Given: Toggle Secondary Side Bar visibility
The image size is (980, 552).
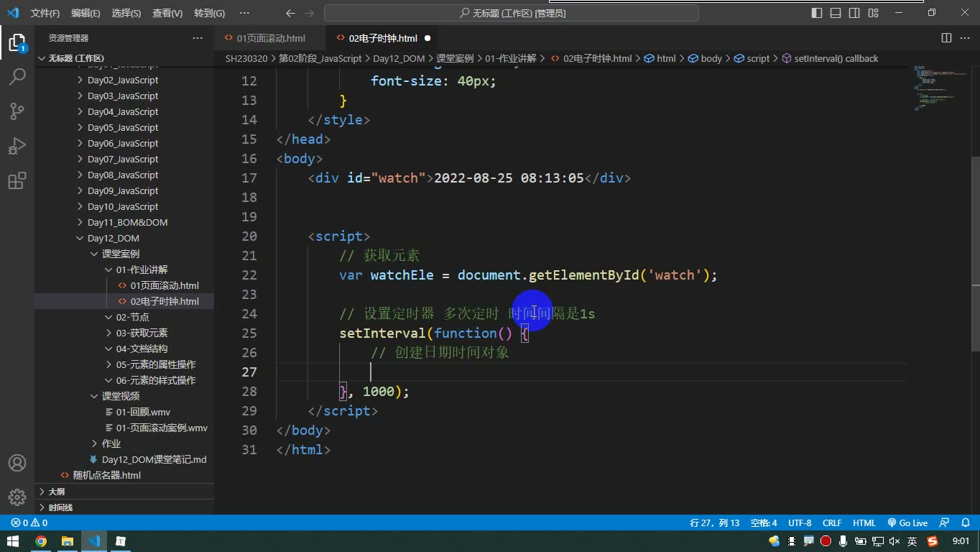Looking at the screenshot, I should (854, 13).
